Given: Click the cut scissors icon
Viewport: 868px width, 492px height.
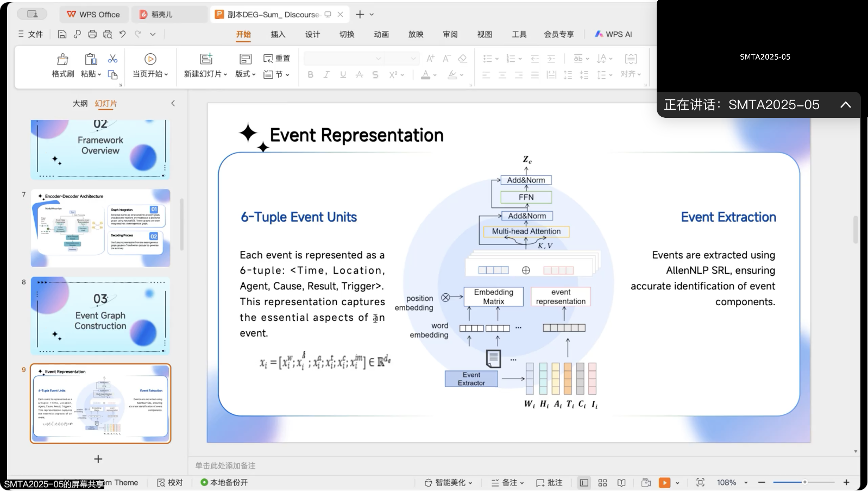Looking at the screenshot, I should tap(113, 59).
